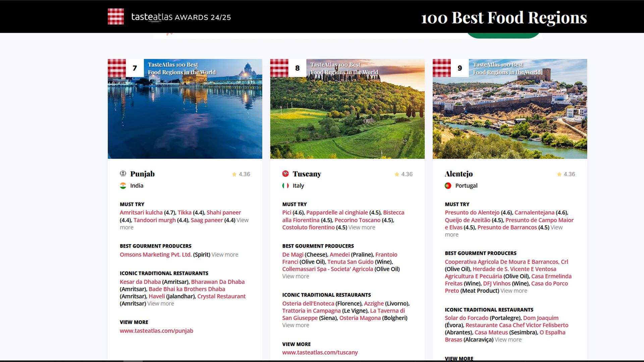Expand View more for Punjab restaurants
The width and height of the screenshot is (644, 362).
[161, 304]
